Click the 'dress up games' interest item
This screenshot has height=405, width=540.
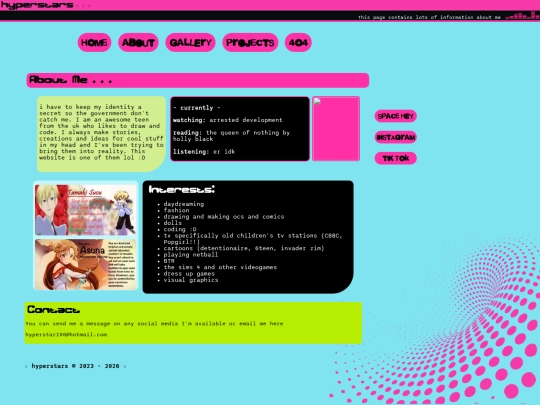189,273
